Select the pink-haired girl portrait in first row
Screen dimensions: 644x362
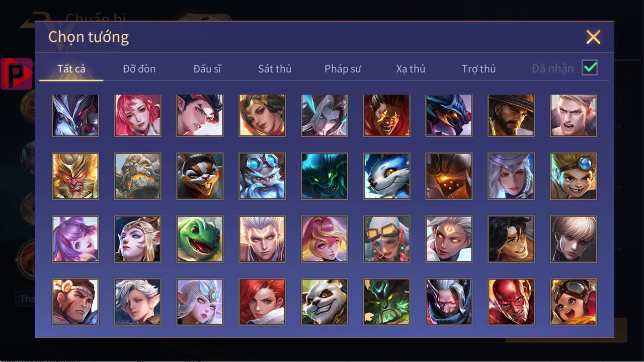click(138, 115)
